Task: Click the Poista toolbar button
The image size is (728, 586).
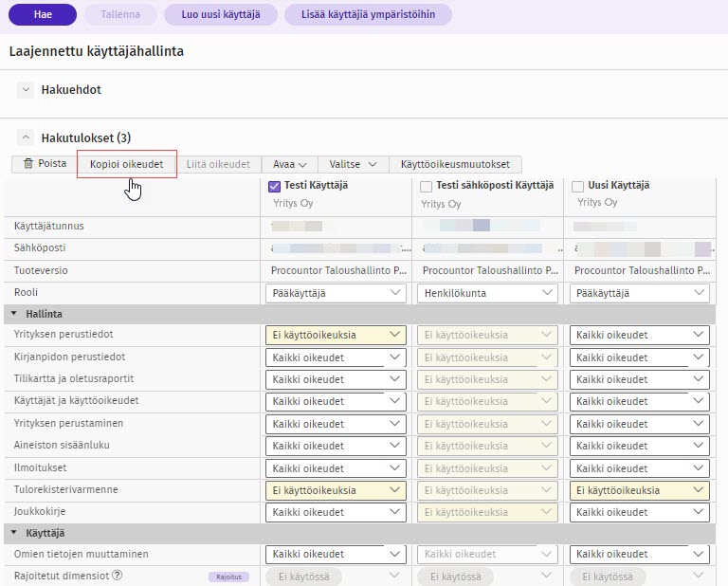Action: click(x=45, y=164)
